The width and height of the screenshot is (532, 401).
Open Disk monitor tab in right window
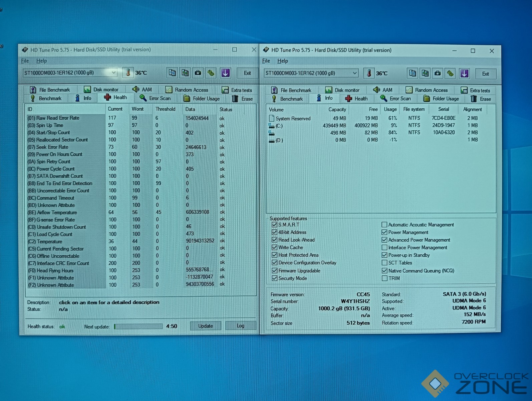342,90
